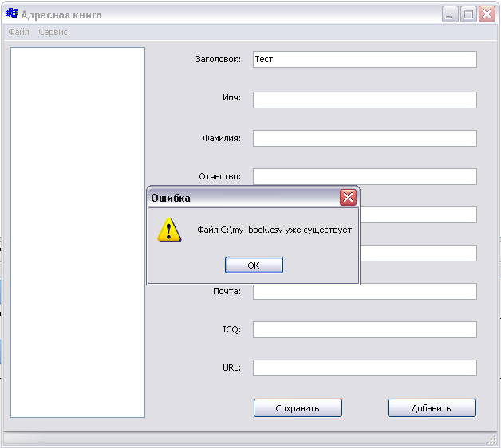Click the empty contacts list panel
Viewport: 501px width, 448px height.
click(x=77, y=233)
